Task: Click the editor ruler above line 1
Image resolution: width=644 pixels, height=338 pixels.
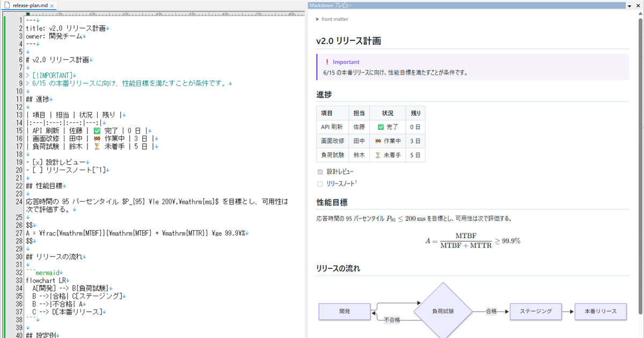Action: click(x=164, y=14)
